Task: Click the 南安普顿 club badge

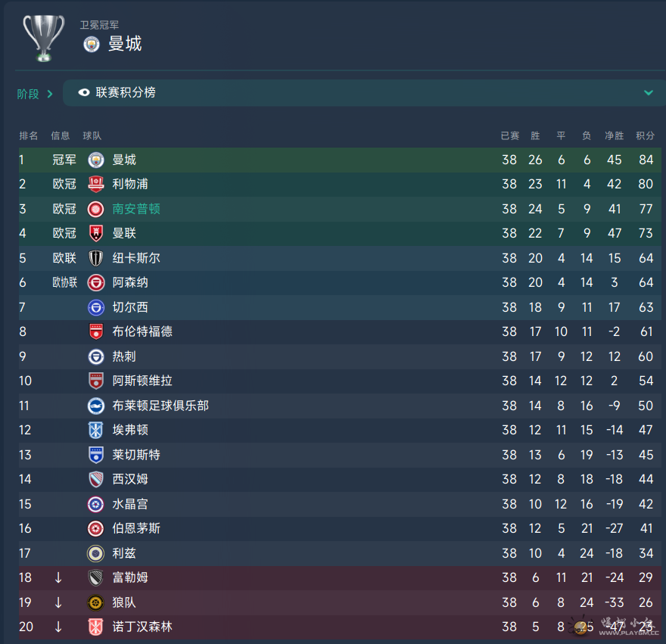Action: 96,209
